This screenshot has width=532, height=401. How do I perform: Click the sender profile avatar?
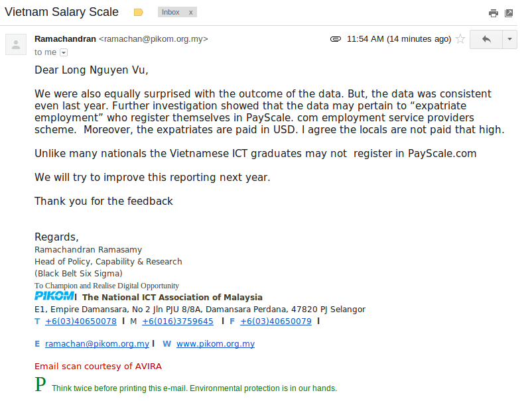tap(15, 44)
